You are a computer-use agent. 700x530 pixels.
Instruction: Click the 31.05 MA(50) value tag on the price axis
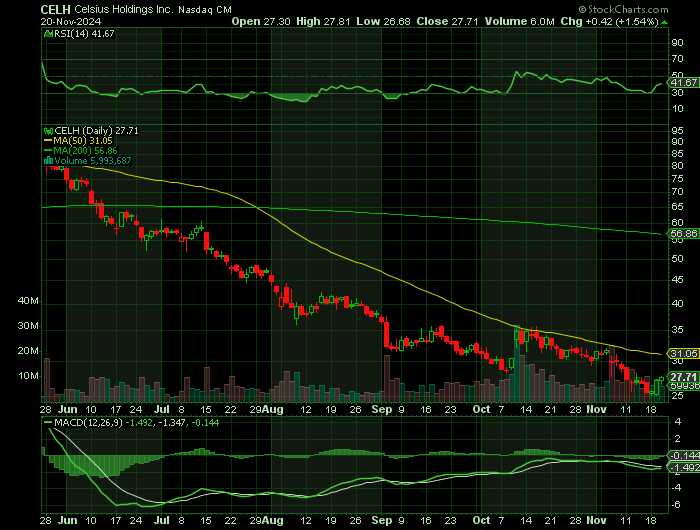click(x=683, y=353)
